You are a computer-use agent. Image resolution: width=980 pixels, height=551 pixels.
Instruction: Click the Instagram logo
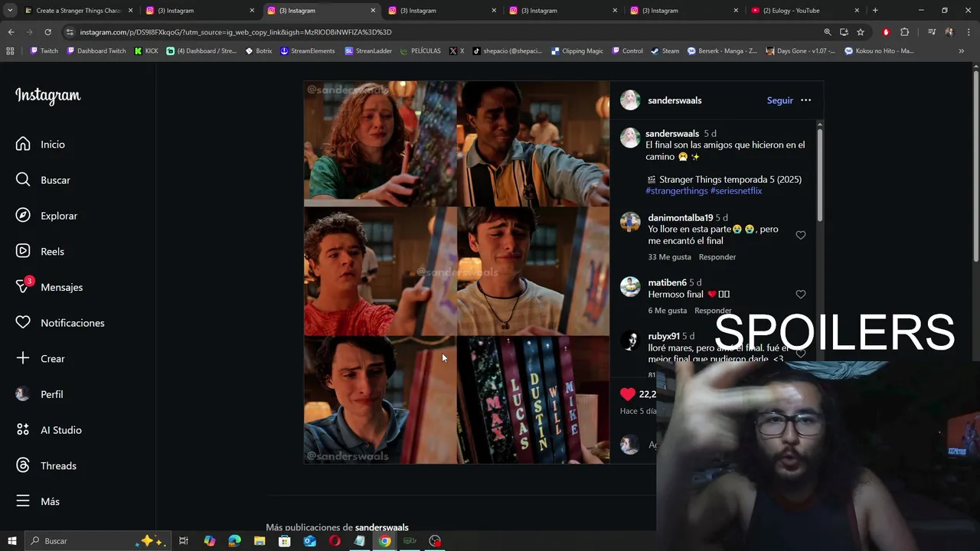tap(47, 96)
